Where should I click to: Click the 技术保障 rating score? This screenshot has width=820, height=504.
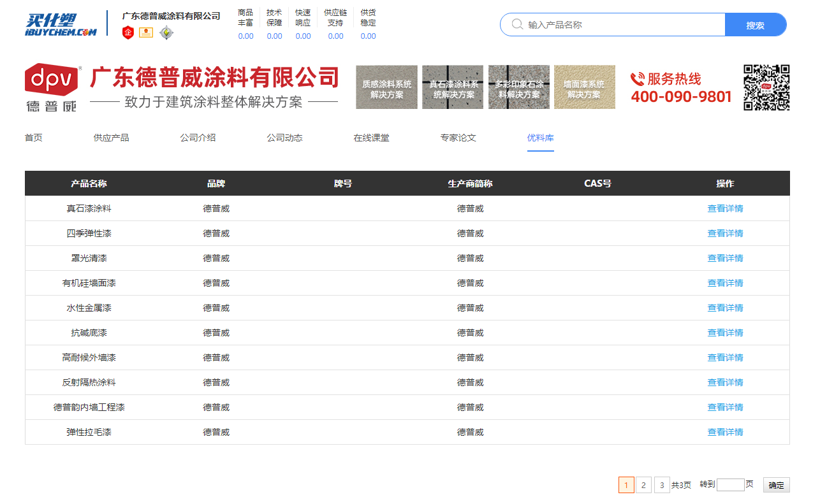[x=274, y=36]
